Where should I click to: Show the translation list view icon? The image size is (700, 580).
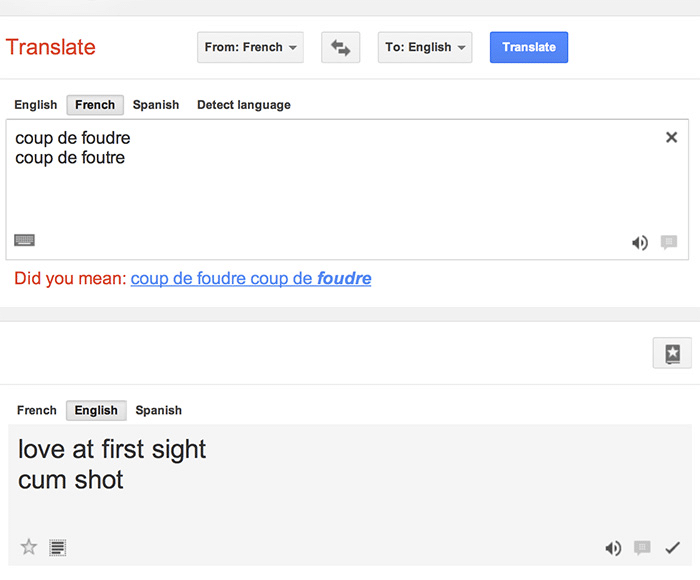pos(58,547)
